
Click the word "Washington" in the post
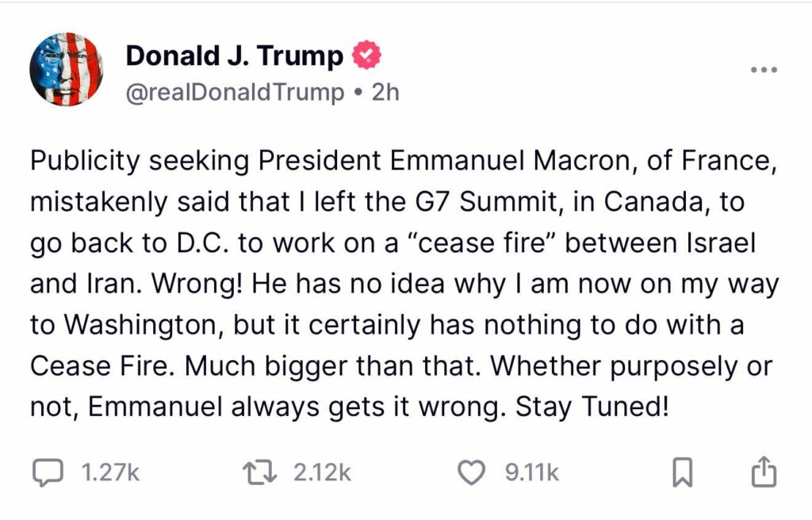click(x=133, y=326)
